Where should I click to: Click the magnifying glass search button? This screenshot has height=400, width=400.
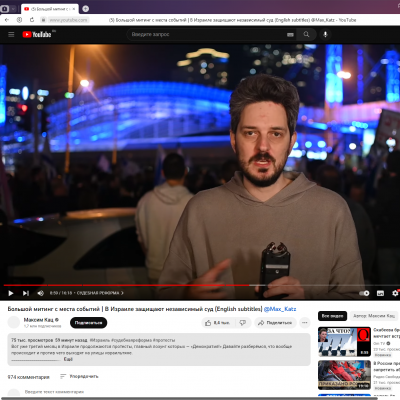coord(306,34)
